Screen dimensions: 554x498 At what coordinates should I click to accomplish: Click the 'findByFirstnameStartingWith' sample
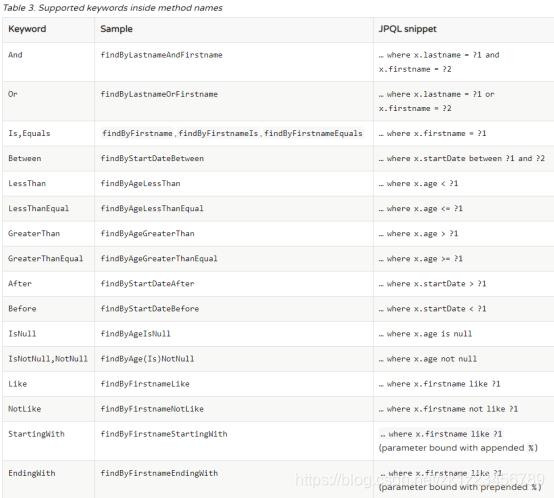(164, 434)
